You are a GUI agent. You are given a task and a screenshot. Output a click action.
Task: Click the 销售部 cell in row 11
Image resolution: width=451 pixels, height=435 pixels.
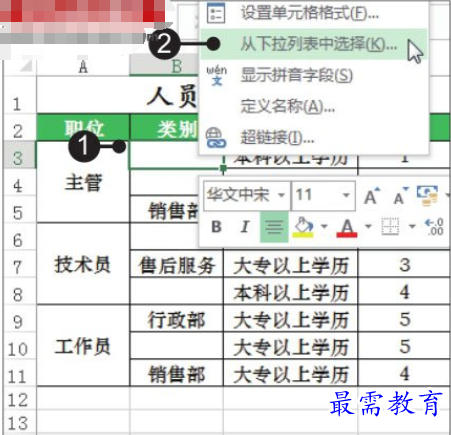(177, 373)
